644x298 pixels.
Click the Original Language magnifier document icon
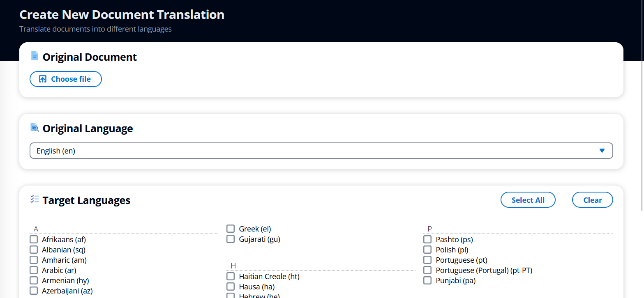(x=35, y=128)
